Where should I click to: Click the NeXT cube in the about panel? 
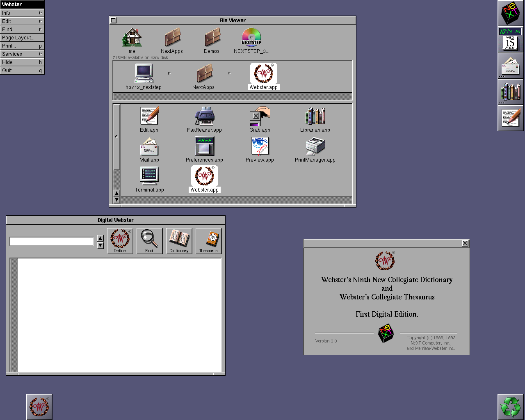pos(386,333)
